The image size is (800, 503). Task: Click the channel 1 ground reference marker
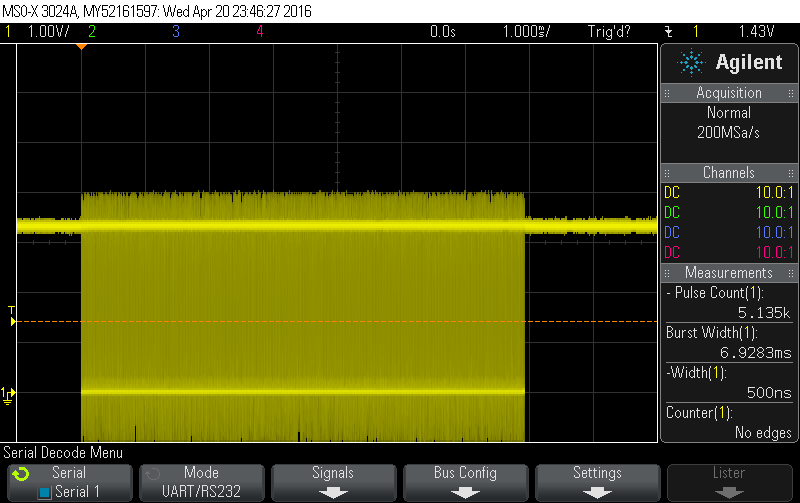(8, 394)
